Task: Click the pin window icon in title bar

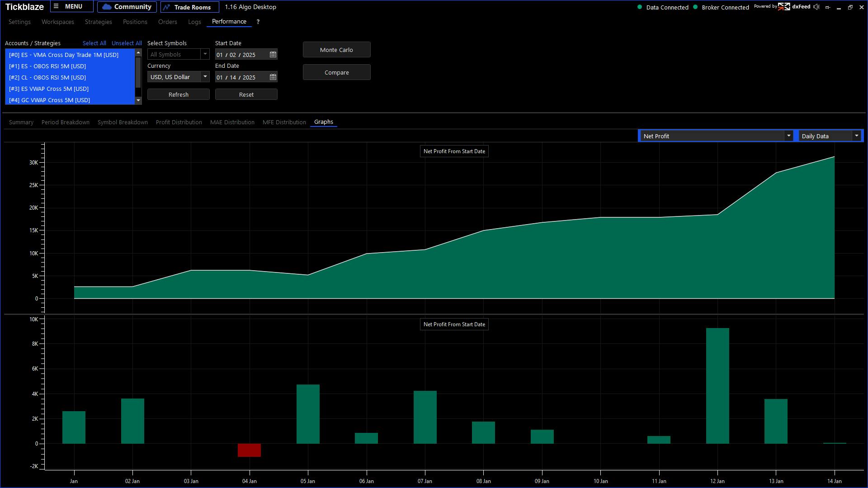Action: click(828, 7)
